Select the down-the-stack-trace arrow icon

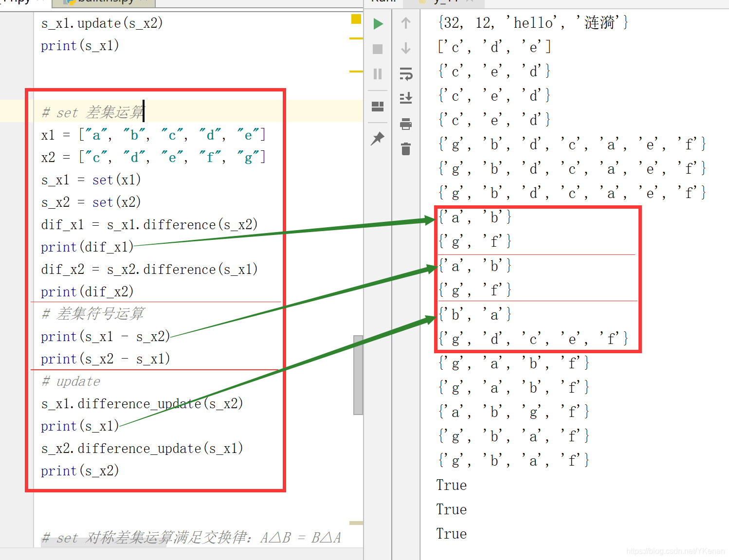click(x=405, y=48)
